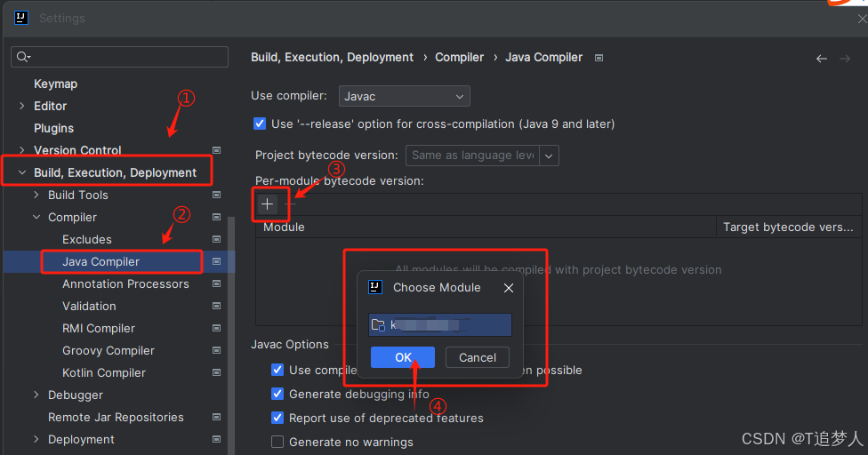868x455 pixels.
Task: Select the blurred module entry in Choose Module list
Action: (440, 325)
